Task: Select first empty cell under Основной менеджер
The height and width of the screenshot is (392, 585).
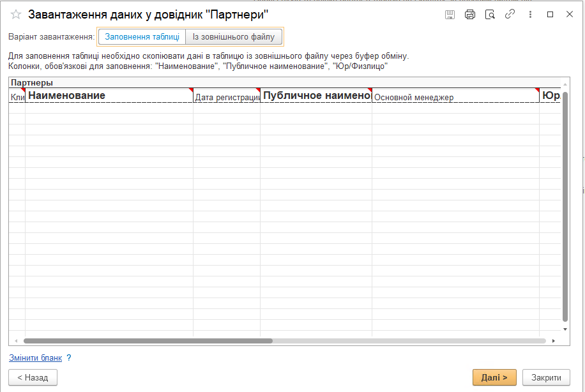Action: tap(455, 108)
